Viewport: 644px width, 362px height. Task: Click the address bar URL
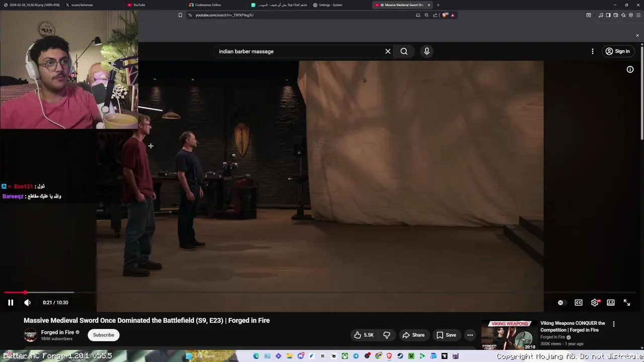click(x=224, y=15)
